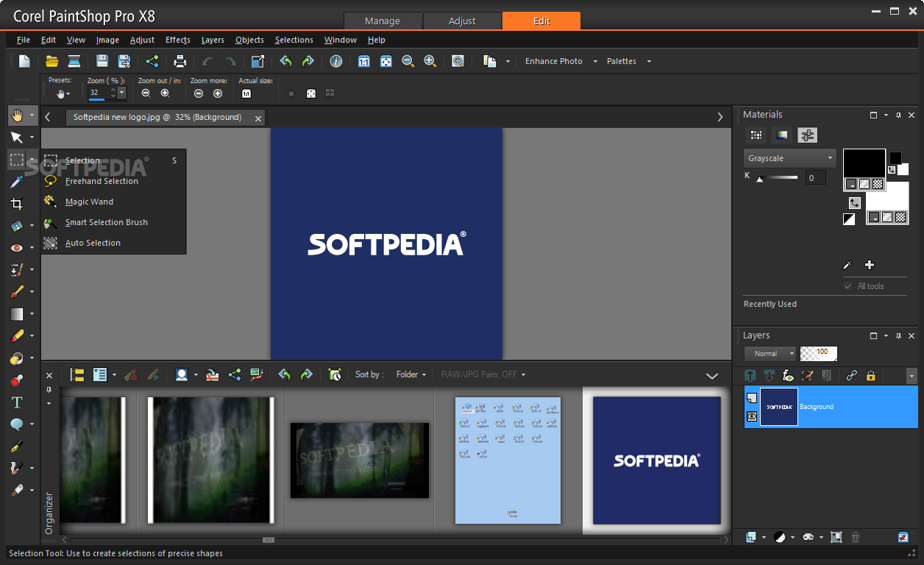Select the Paint Brush tool
The height and width of the screenshot is (565, 924).
click(x=17, y=292)
